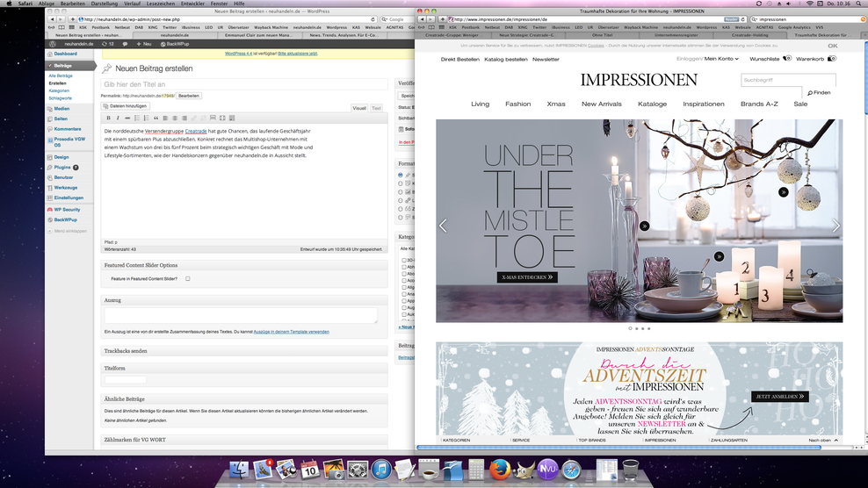This screenshot has height=488, width=868.
Task: Click the X-MAS ENTDECKEN button
Action: click(x=527, y=277)
